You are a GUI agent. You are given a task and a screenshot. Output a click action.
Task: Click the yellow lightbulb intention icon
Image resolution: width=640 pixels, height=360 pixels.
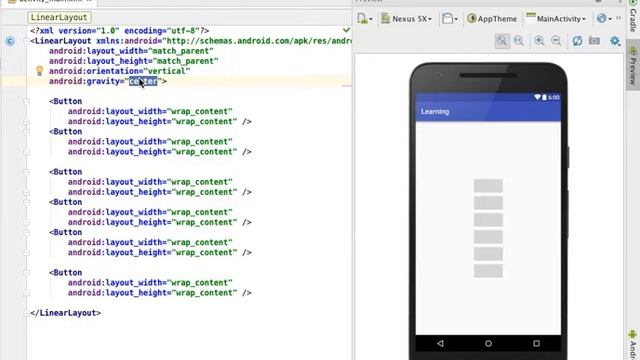[x=39, y=71]
